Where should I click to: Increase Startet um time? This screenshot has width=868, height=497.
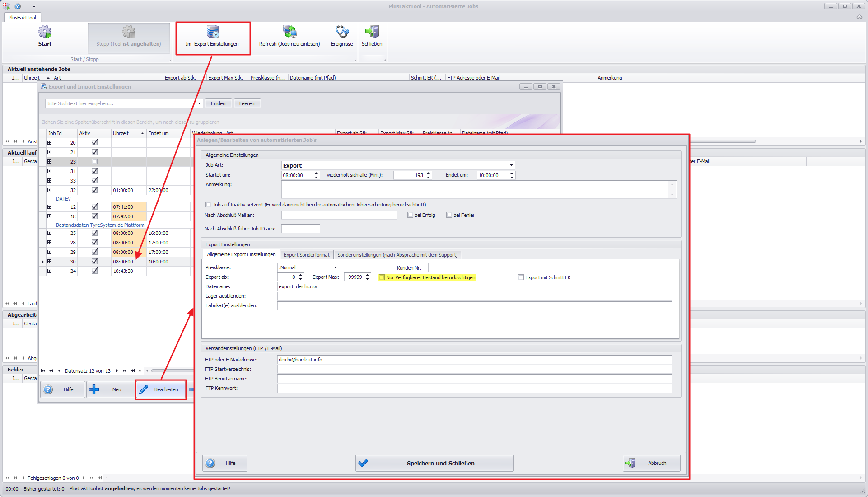point(317,173)
